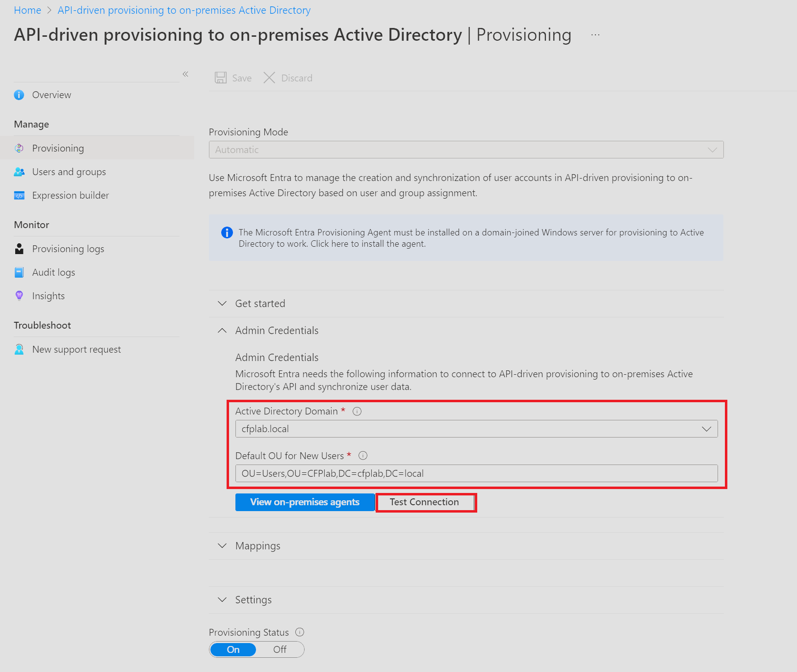Click the Insights lightbulb icon
Viewport: 797px width, 672px height.
coord(19,296)
